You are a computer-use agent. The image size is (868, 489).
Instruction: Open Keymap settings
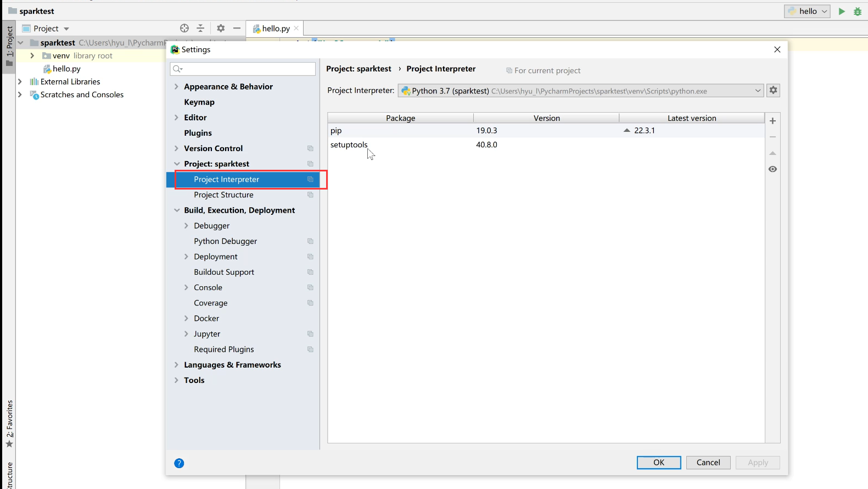click(x=199, y=102)
